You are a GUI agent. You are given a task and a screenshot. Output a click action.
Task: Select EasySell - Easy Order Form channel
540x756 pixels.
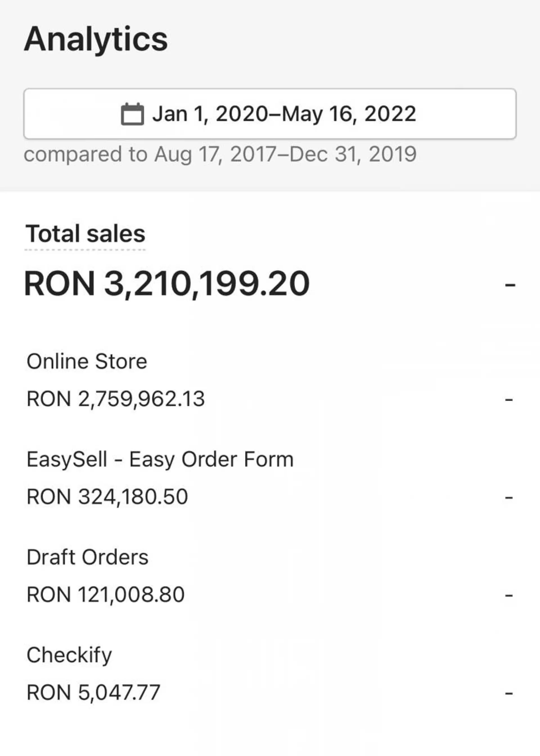(x=160, y=460)
